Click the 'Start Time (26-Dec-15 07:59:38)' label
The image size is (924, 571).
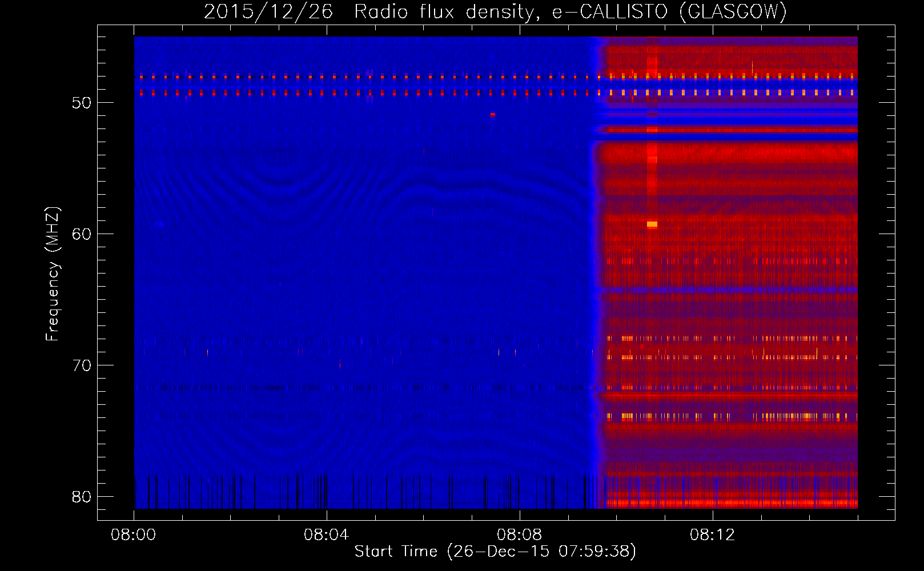[495, 552]
